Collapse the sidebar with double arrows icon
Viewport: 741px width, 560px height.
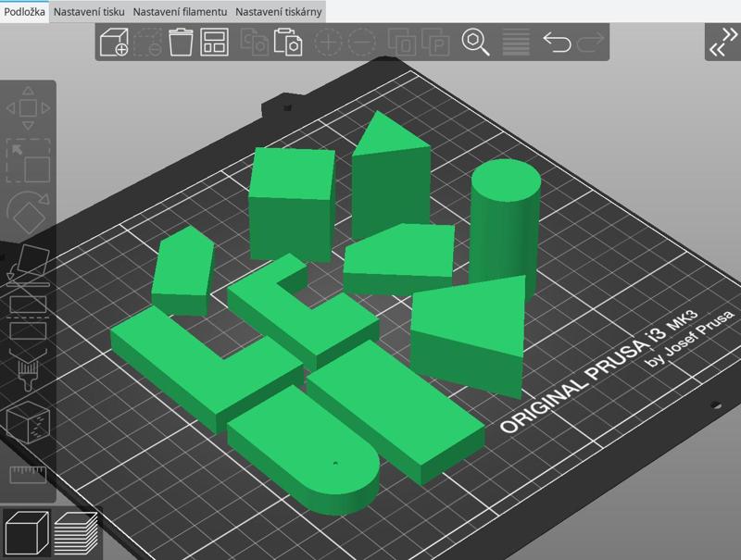tap(723, 42)
